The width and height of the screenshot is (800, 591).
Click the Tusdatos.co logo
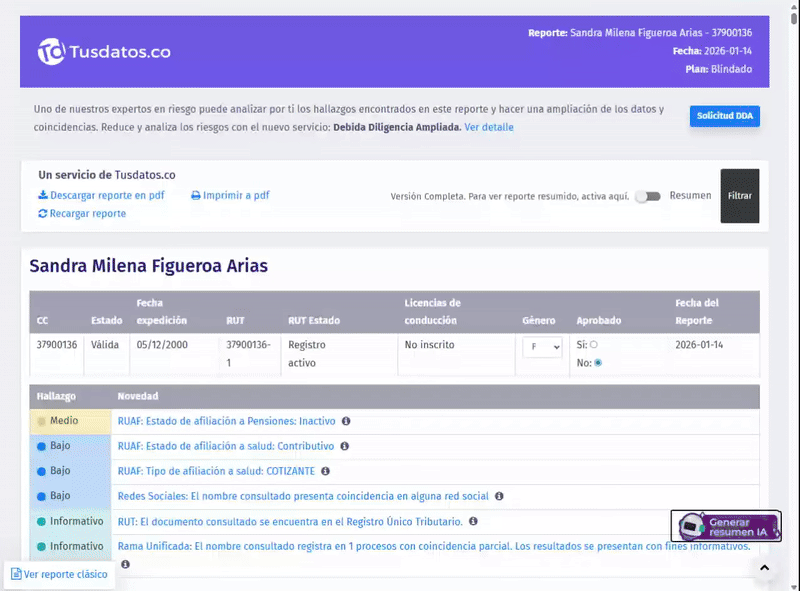pyautogui.click(x=104, y=52)
